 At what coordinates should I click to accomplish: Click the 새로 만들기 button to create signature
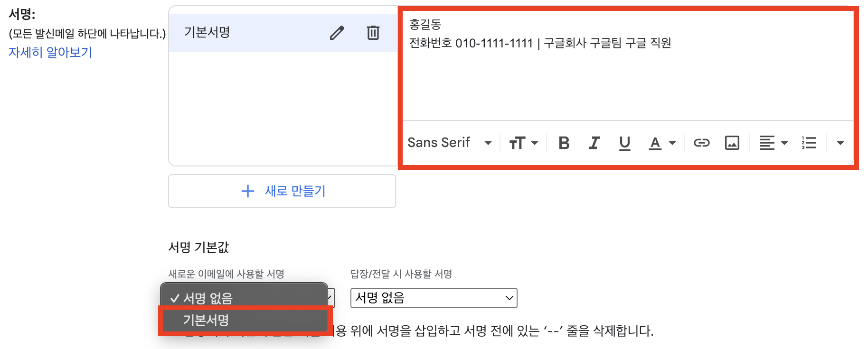282,191
